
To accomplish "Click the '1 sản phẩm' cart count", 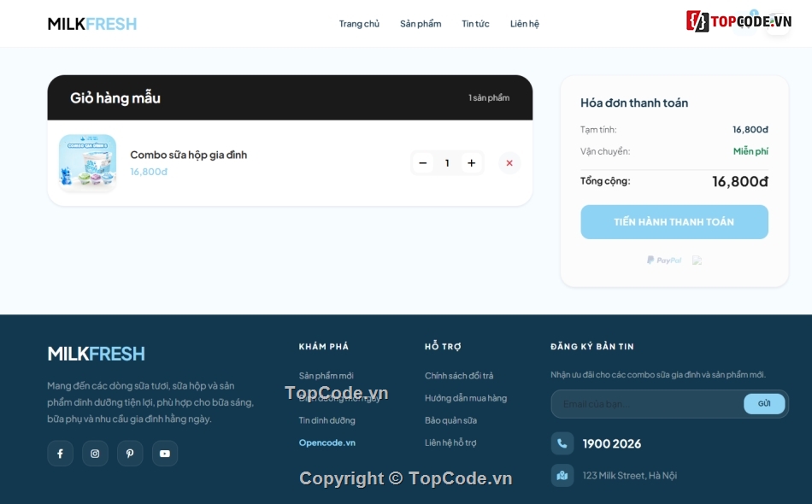I will click(489, 97).
